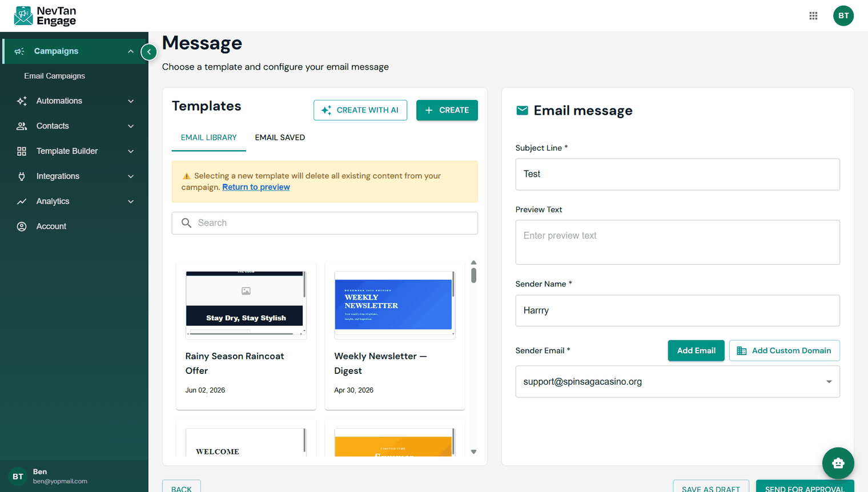Screen dimensions: 868x492
Task: Collapse the Campaigns menu chevron
Action: (131, 51)
